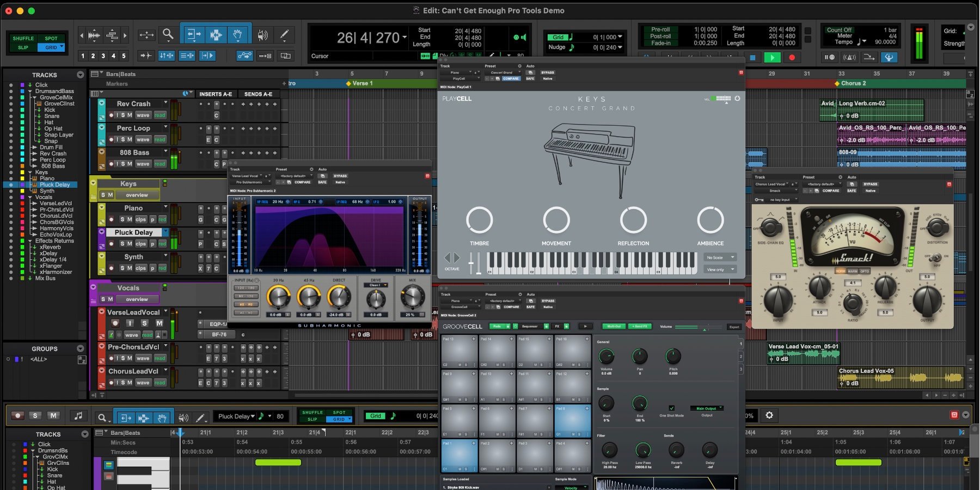Select Zoomer tool in bottom MIDI editor

pyautogui.click(x=102, y=418)
